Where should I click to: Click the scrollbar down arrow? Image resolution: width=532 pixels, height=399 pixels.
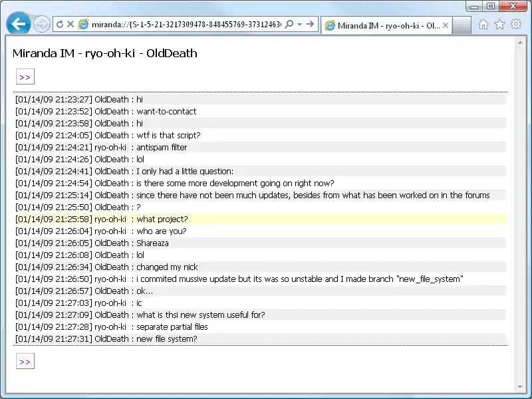click(520, 387)
